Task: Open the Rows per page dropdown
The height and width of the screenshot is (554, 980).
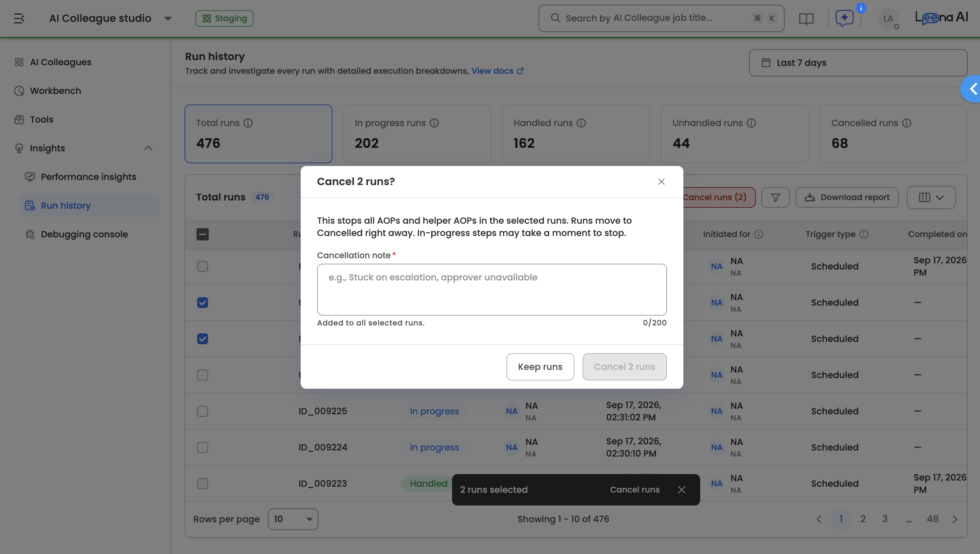Action: pos(293,519)
